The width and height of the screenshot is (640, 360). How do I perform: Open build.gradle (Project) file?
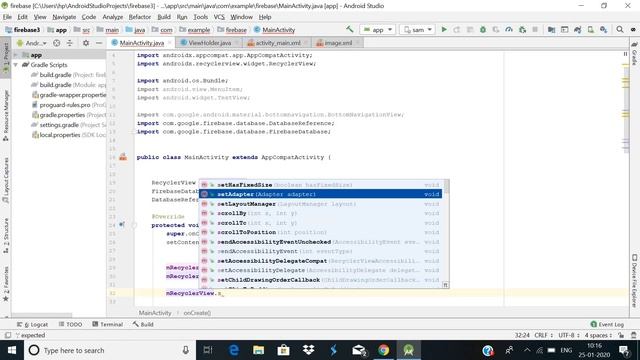pyautogui.click(x=69, y=75)
